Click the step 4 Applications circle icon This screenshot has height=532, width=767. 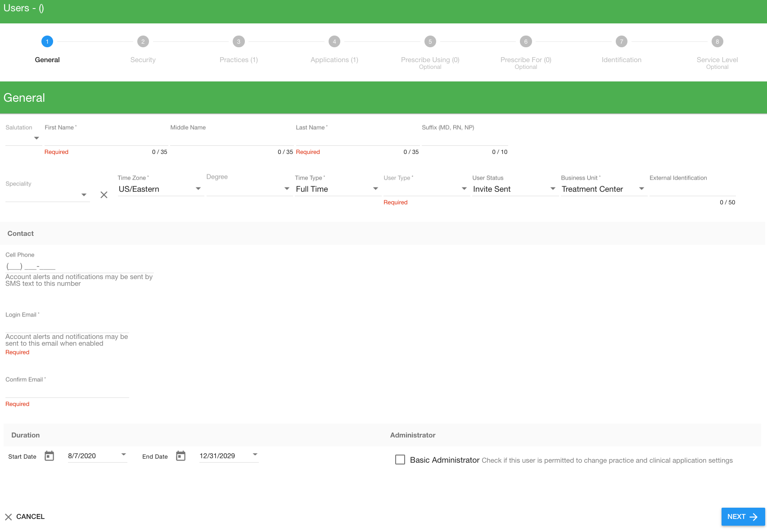tap(334, 41)
